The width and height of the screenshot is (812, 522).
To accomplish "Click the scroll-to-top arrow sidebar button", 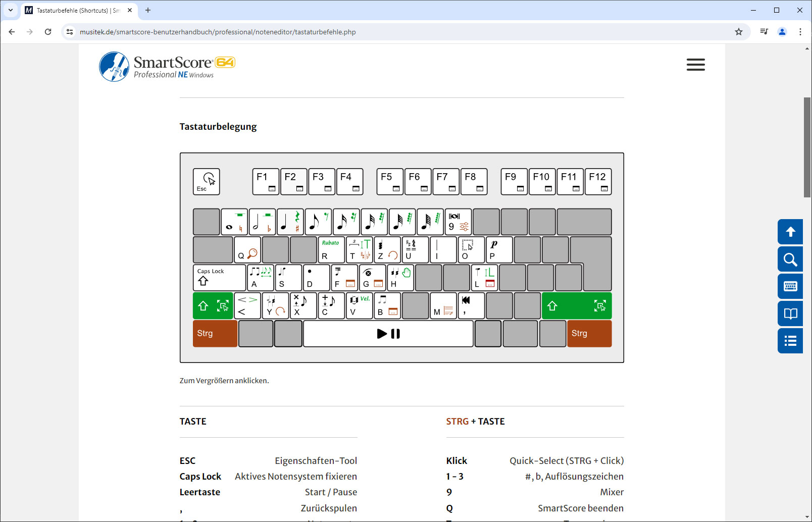I will click(x=790, y=232).
